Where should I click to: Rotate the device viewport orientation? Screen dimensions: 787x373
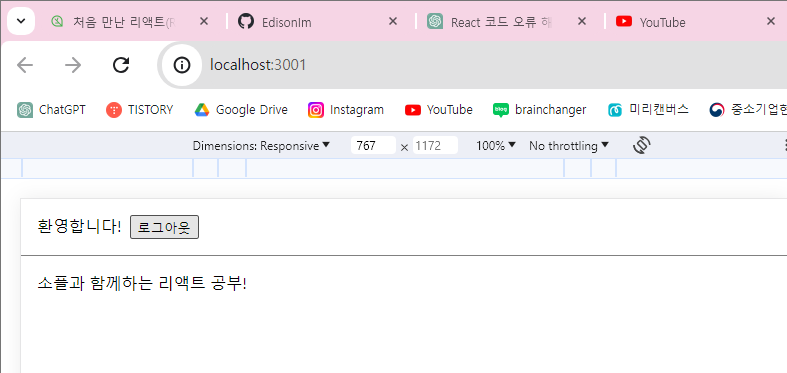click(x=642, y=146)
